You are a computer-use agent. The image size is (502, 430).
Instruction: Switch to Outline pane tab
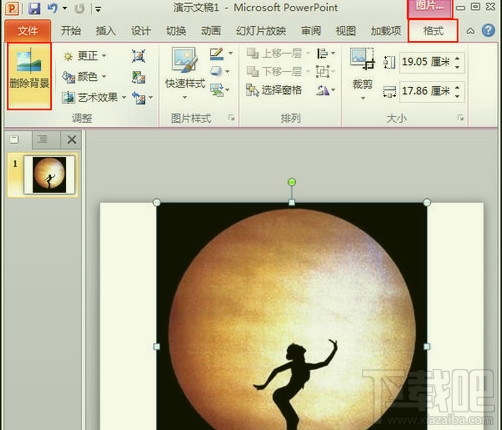pos(42,139)
